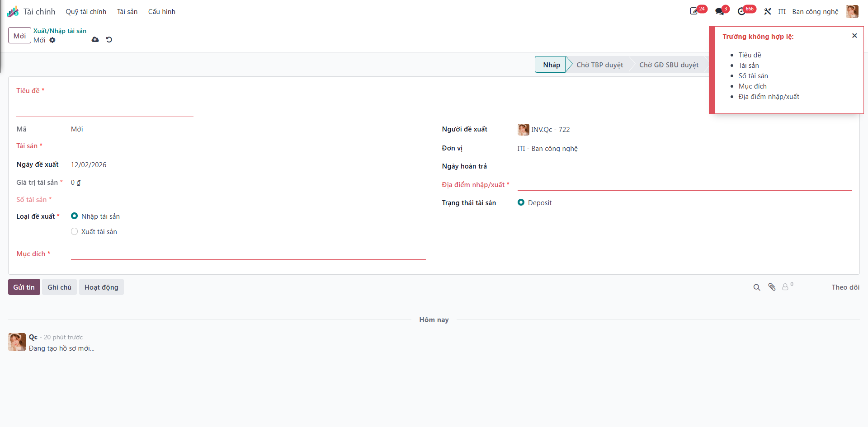The image size is (868, 427).
Task: Open the notes icon with 24 badge
Action: click(x=694, y=11)
